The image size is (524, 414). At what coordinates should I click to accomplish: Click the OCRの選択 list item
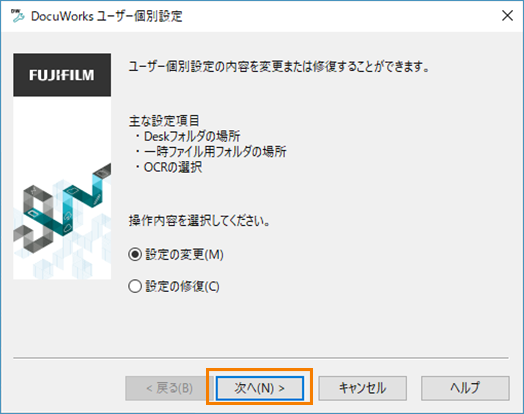168,167
